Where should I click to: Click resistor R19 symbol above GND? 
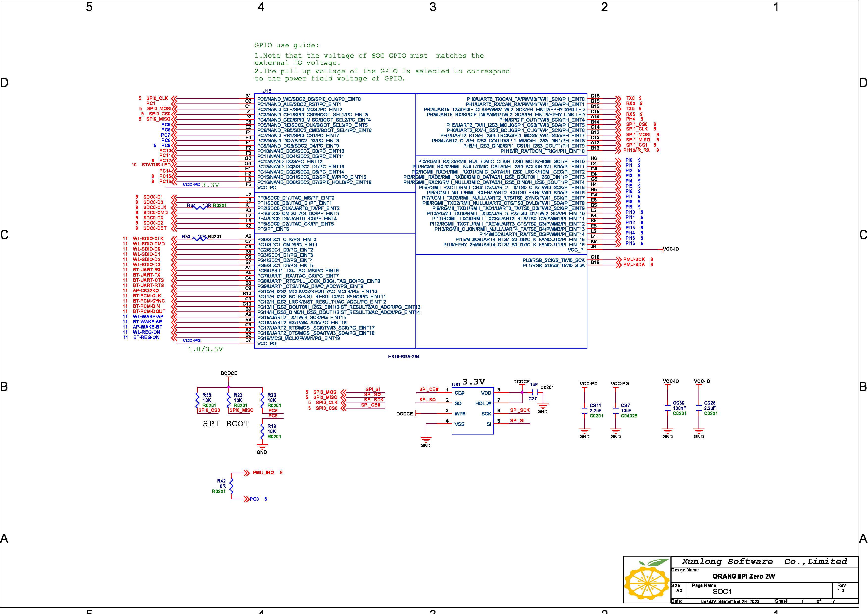(x=262, y=431)
